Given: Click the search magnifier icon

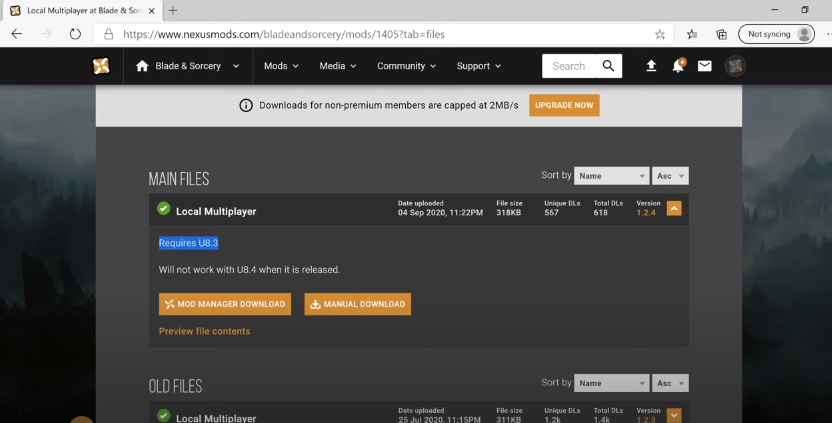Looking at the screenshot, I should tap(609, 66).
